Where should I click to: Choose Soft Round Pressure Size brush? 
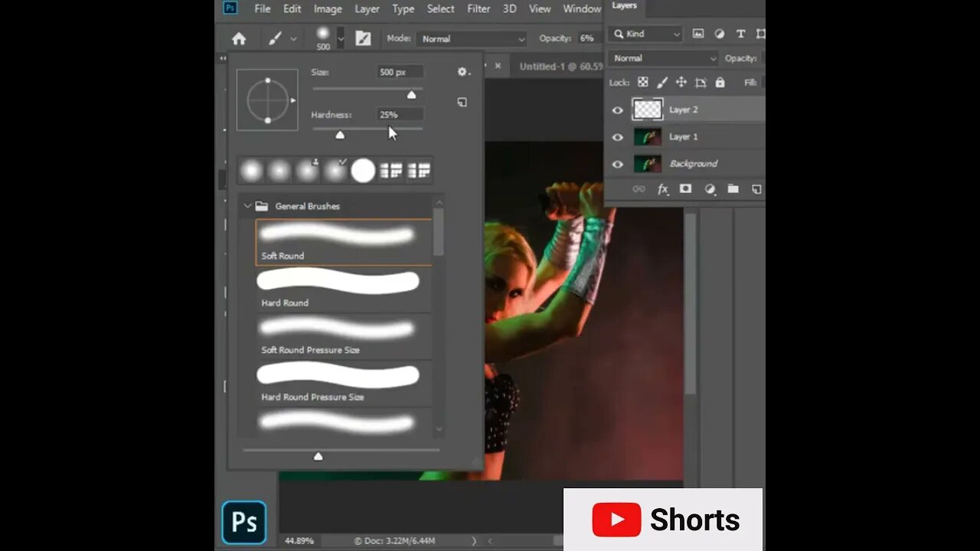coord(344,336)
